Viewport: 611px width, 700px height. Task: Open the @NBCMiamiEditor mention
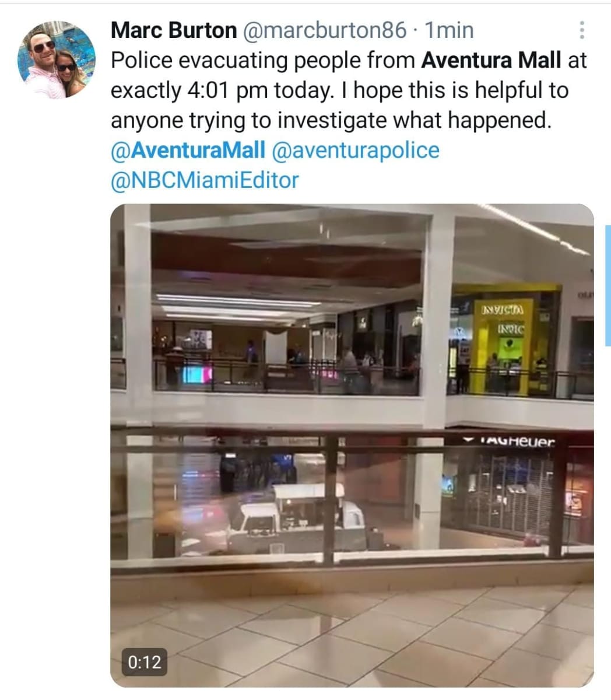[x=204, y=180]
